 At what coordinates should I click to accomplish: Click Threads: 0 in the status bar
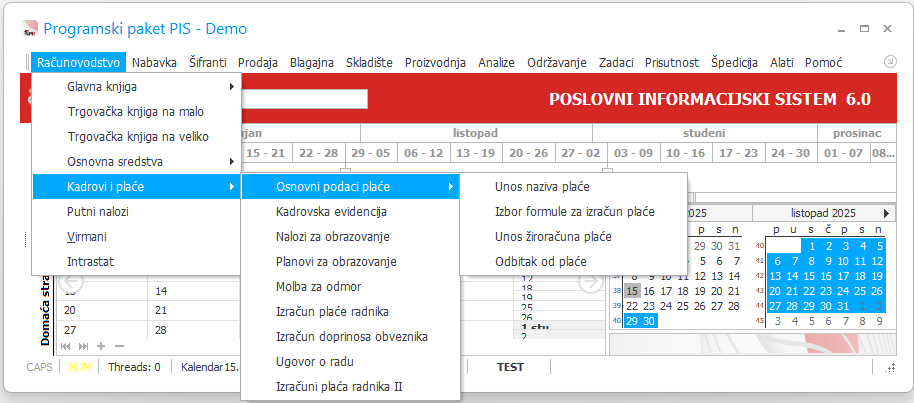click(135, 367)
